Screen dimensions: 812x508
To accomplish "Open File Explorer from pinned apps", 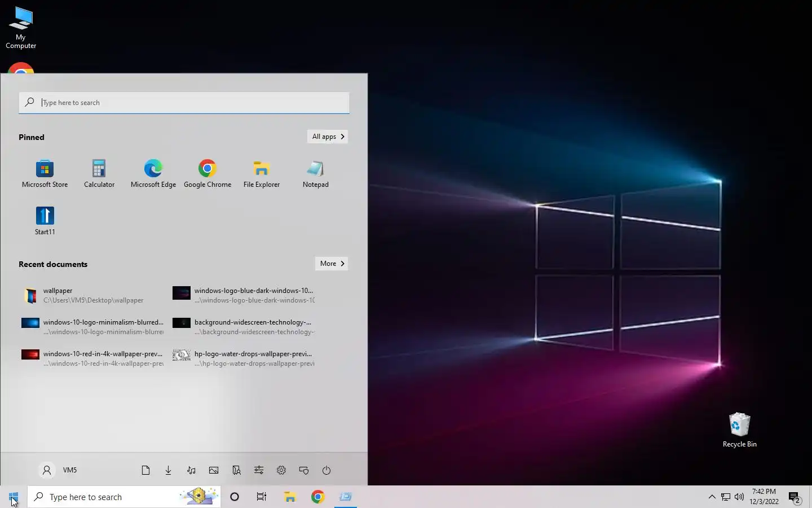I will coord(262,174).
